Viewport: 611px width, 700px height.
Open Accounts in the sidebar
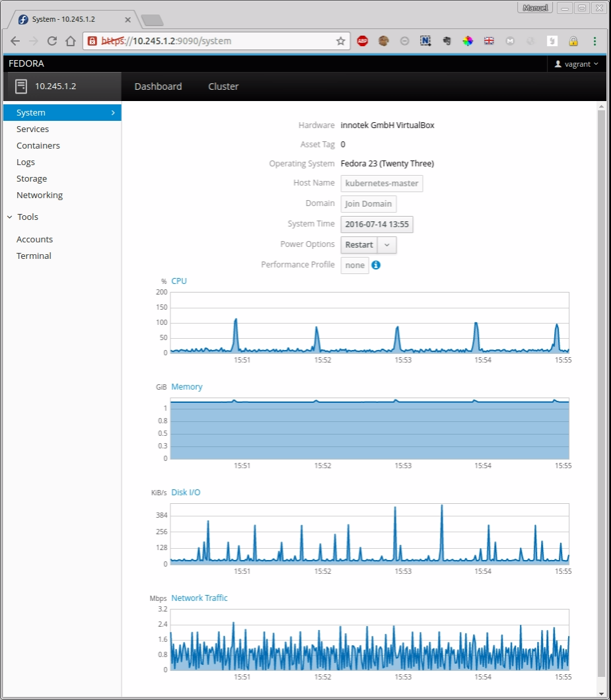(34, 239)
